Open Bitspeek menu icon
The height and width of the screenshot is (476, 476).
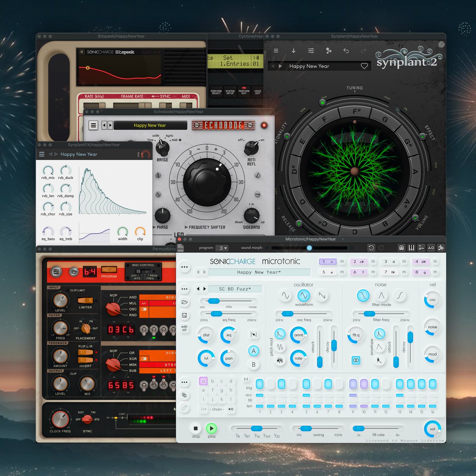click(82, 52)
